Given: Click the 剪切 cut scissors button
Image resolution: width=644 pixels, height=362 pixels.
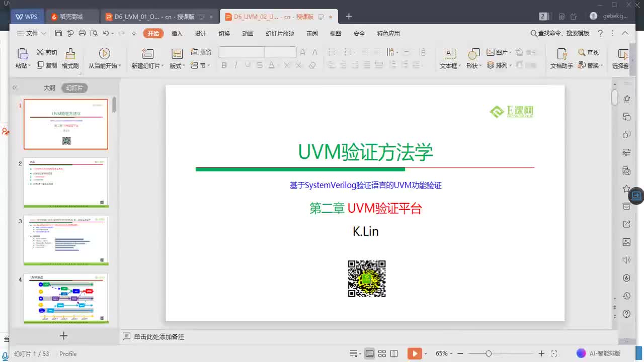Looking at the screenshot, I should click(47, 52).
